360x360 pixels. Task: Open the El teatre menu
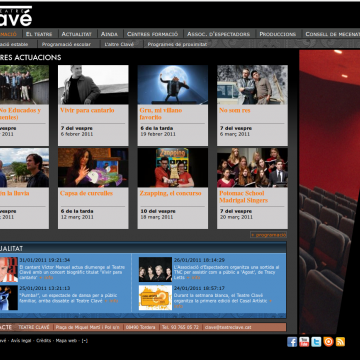(x=39, y=34)
